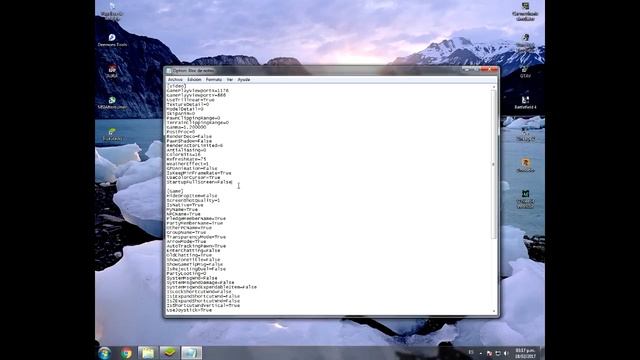This screenshot has width=640, height=360.
Task: Open the Archivo menu in Notepad
Action: pos(175,80)
